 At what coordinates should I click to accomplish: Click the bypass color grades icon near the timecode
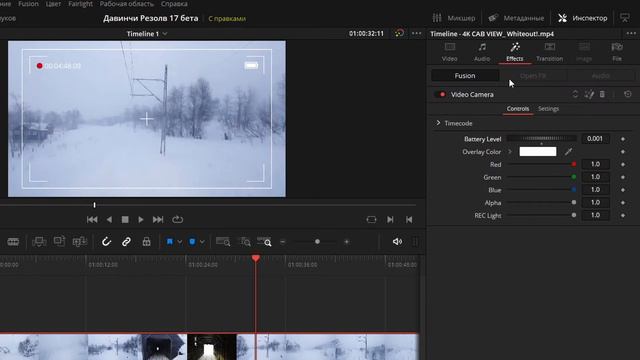[x=399, y=33]
